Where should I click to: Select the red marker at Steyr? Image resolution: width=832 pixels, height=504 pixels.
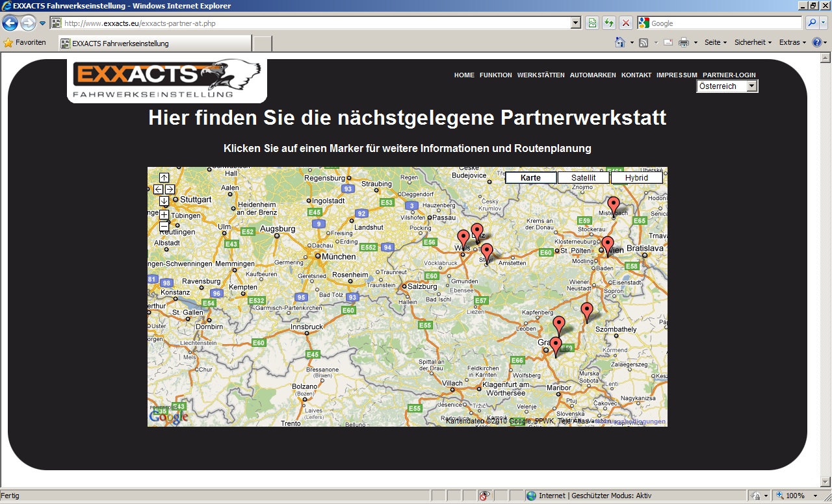[487, 253]
